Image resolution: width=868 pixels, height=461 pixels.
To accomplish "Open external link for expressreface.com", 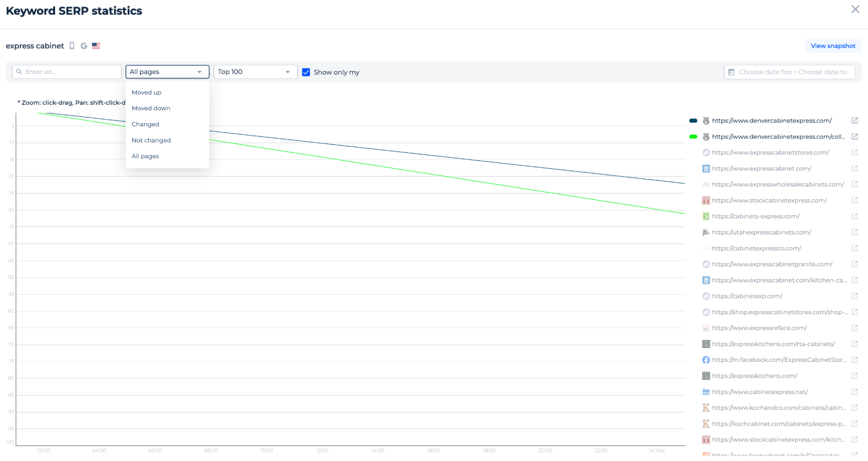I will click(x=854, y=328).
